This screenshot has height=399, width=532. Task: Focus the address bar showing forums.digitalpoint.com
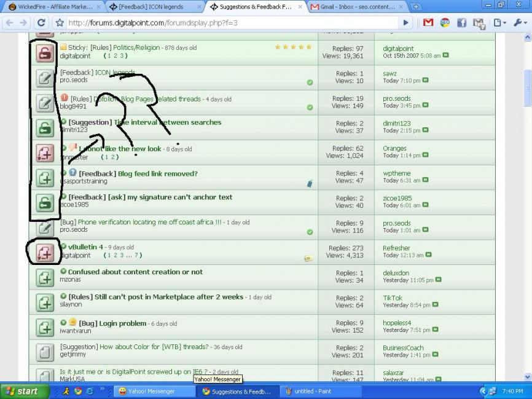[232, 23]
